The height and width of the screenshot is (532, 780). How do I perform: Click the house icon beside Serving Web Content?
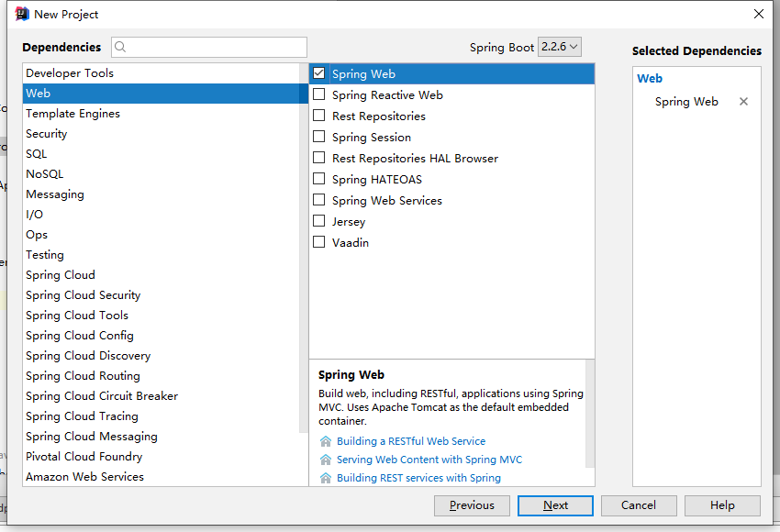point(326,460)
